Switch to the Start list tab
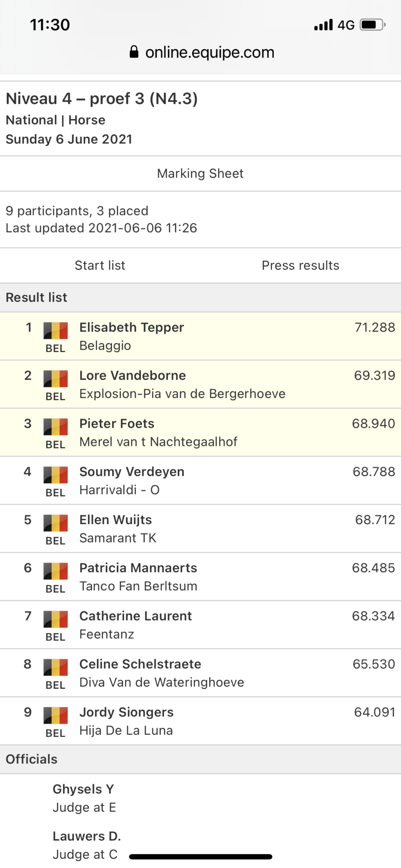 pyautogui.click(x=100, y=265)
